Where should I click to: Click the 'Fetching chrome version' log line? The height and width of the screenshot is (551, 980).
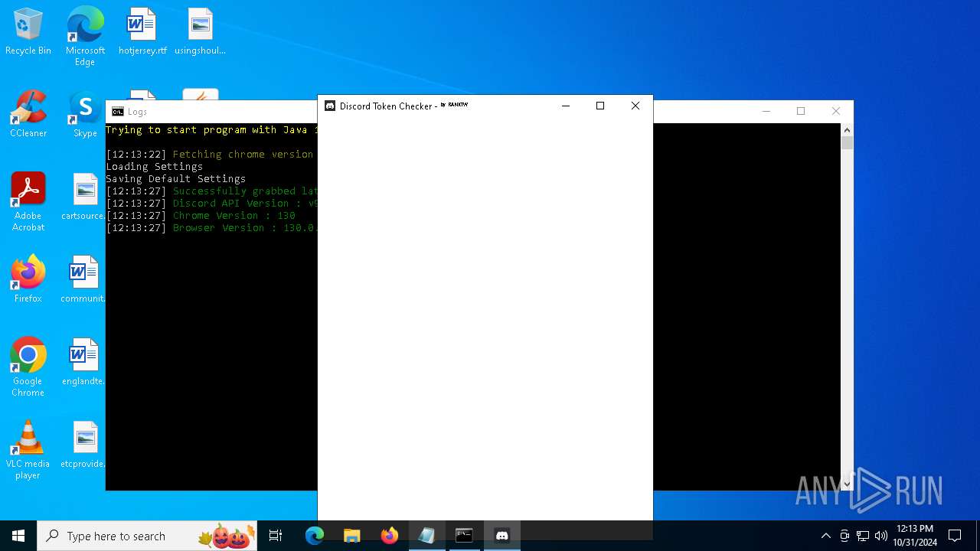pyautogui.click(x=210, y=155)
